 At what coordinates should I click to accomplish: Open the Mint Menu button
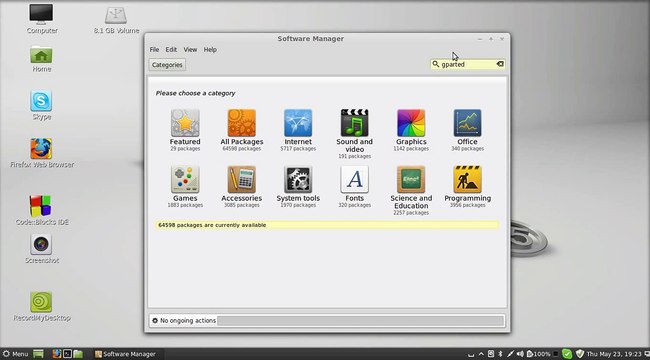15,354
